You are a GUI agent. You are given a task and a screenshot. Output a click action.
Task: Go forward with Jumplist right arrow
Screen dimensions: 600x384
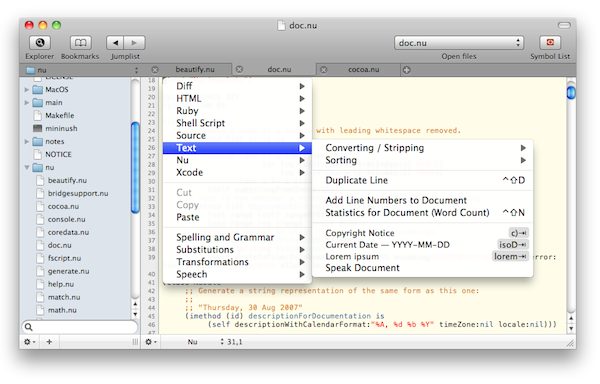[135, 43]
